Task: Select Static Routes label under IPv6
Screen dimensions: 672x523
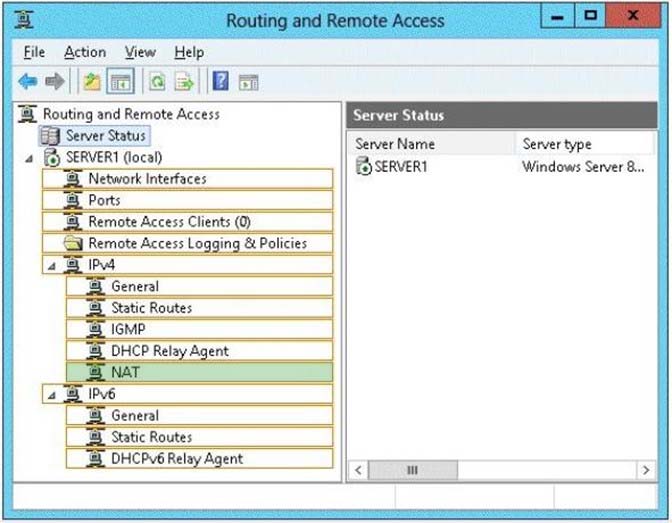Action: (151, 437)
